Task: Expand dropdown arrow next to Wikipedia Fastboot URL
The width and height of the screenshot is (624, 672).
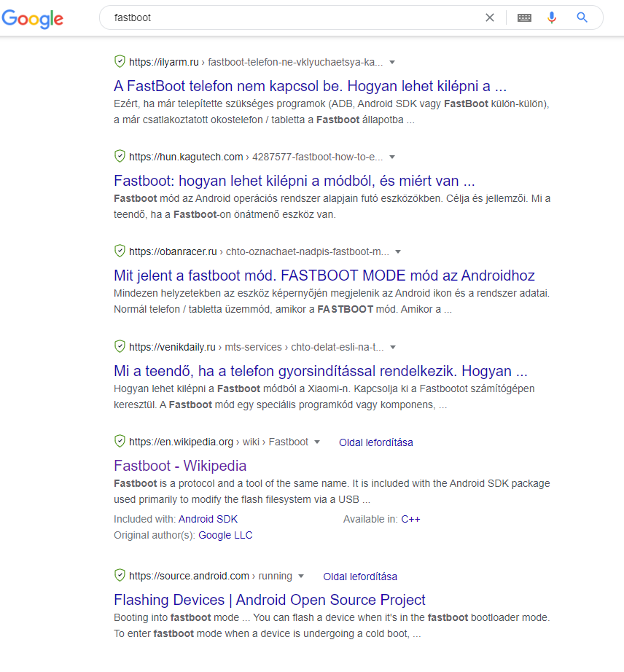Action: click(317, 442)
